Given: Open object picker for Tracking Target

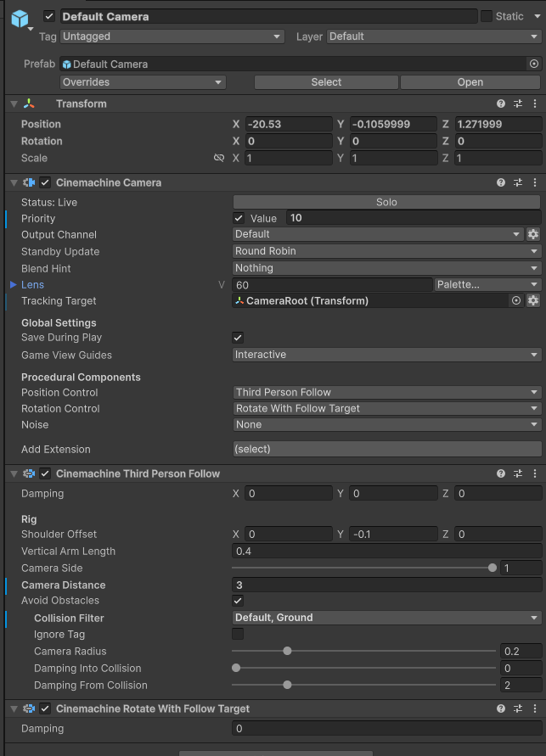Looking at the screenshot, I should [x=516, y=301].
